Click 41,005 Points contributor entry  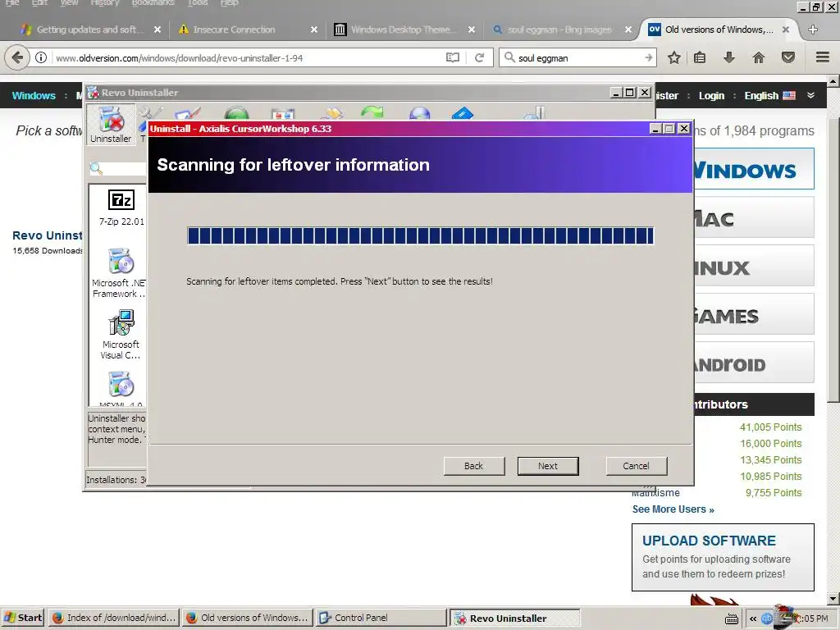pos(770,427)
